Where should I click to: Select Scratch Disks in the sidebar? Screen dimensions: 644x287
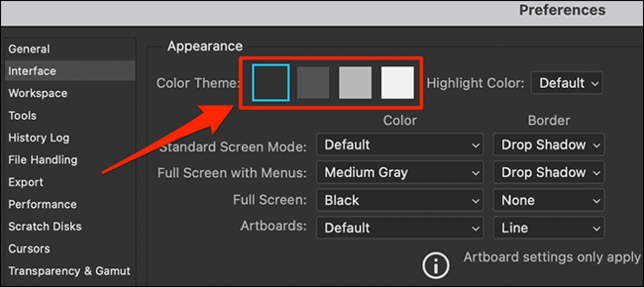pyautogui.click(x=45, y=226)
